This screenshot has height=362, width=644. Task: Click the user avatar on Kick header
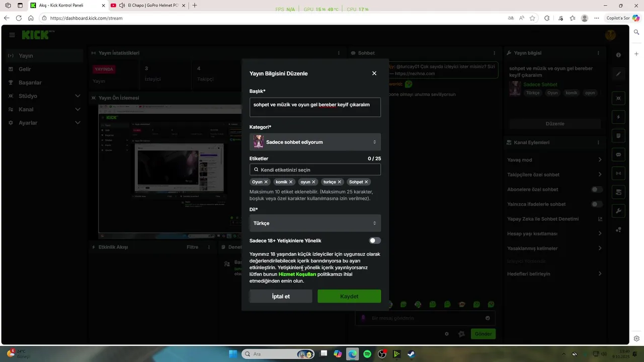[x=610, y=35]
